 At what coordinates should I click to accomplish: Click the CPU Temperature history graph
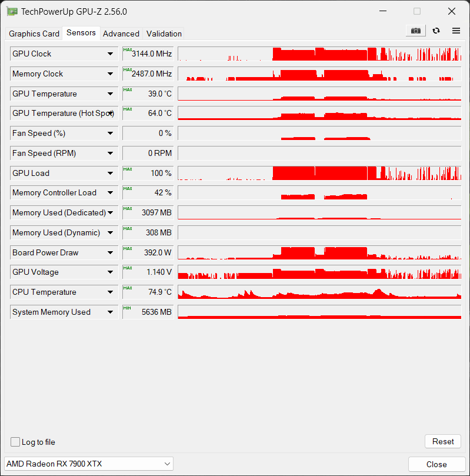[x=319, y=292]
